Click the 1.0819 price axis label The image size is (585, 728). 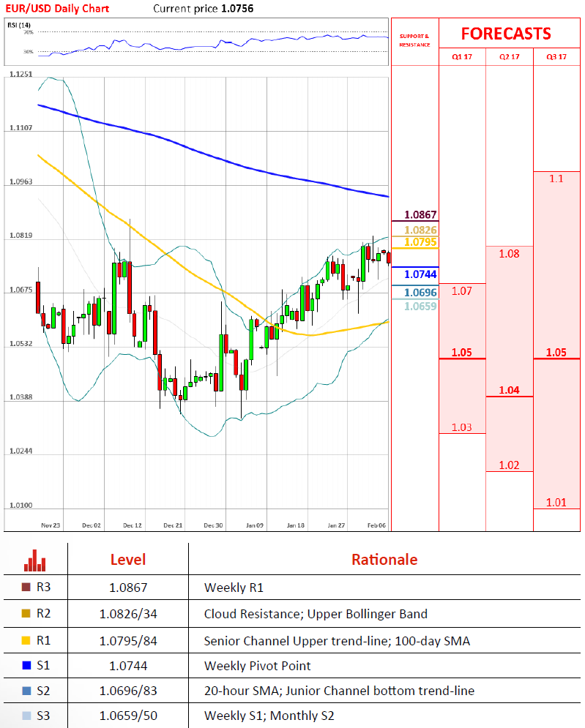click(21, 236)
